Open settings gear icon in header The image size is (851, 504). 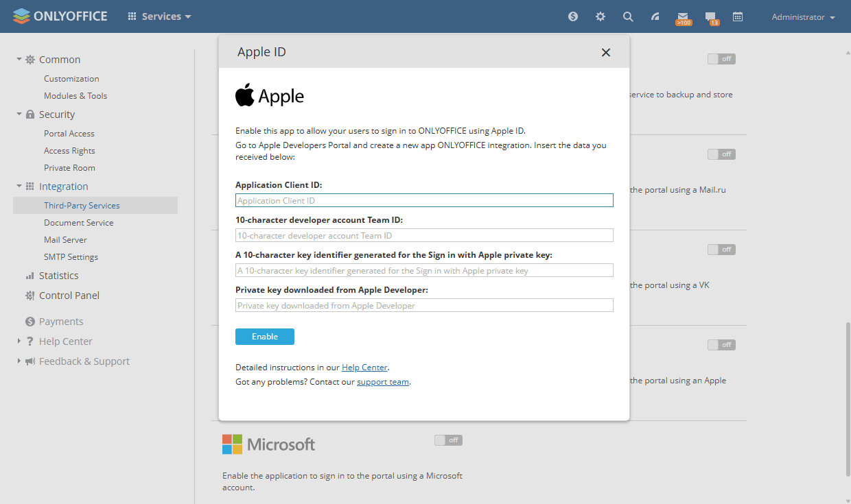601,16
